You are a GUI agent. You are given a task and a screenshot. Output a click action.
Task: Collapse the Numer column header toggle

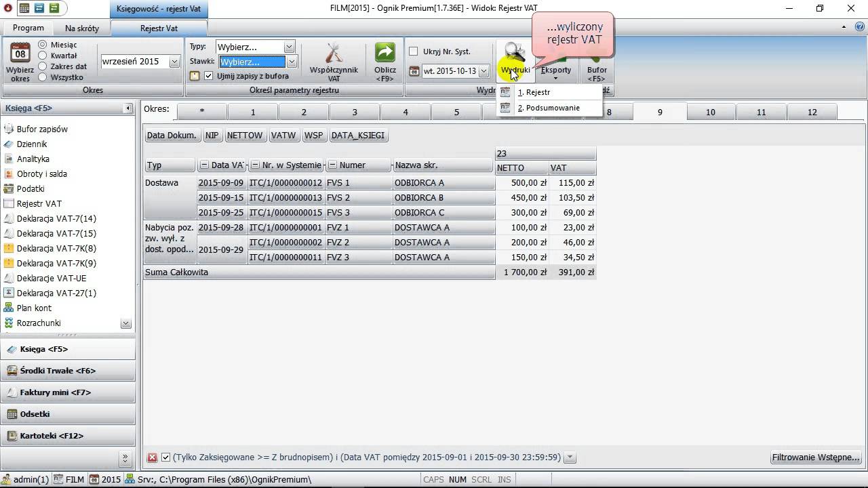click(x=332, y=165)
